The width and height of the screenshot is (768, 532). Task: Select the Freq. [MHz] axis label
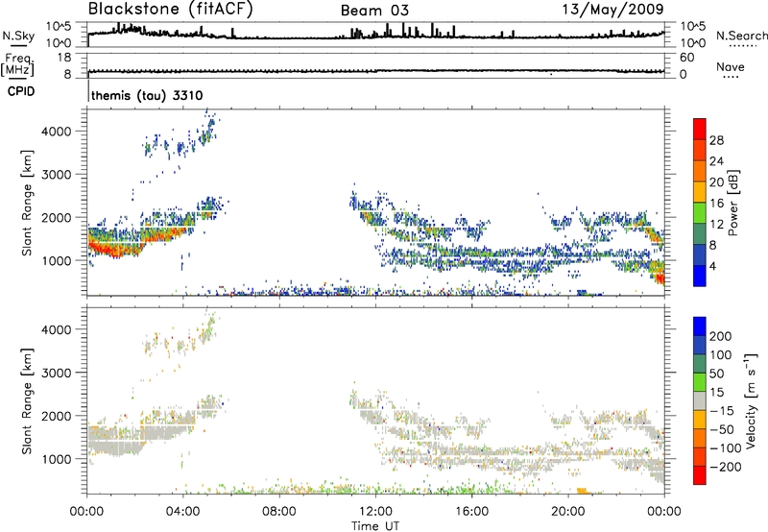[x=18, y=64]
